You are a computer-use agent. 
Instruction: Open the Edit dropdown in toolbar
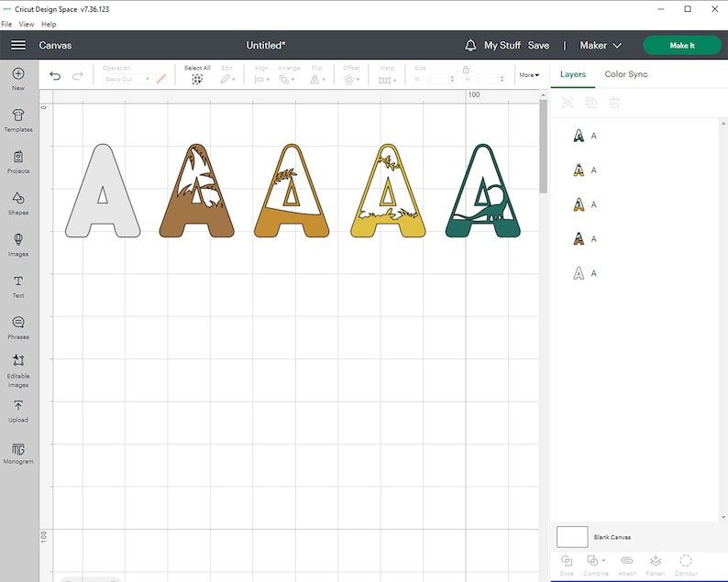pos(227,80)
